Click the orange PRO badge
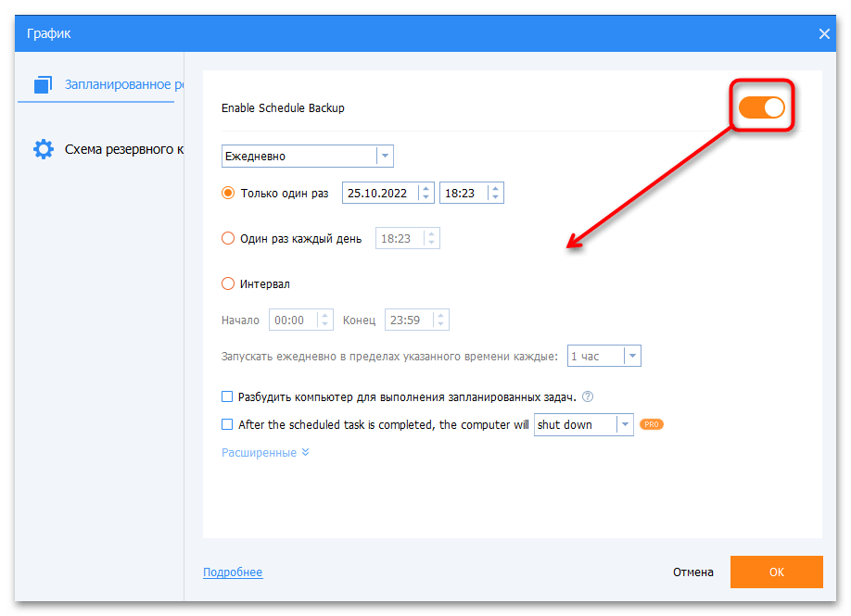Screen dimensions: 851x616 tap(652, 424)
